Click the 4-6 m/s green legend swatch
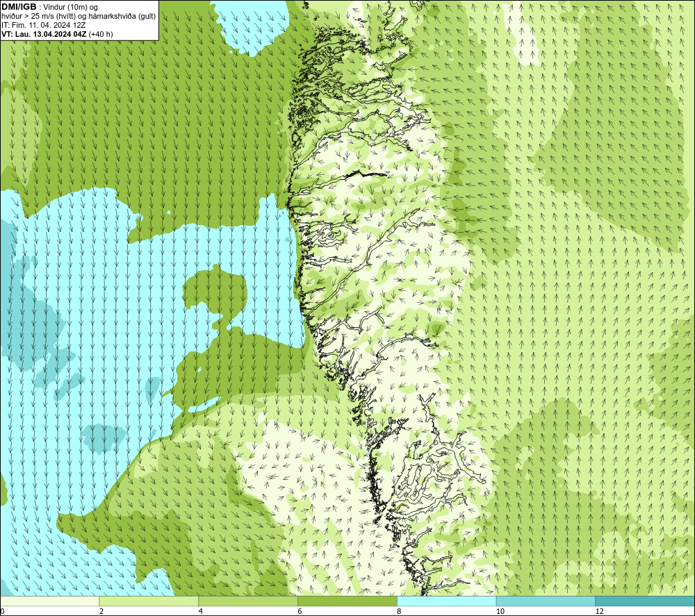Image resolution: width=695 pixels, height=616 pixels. [248, 601]
